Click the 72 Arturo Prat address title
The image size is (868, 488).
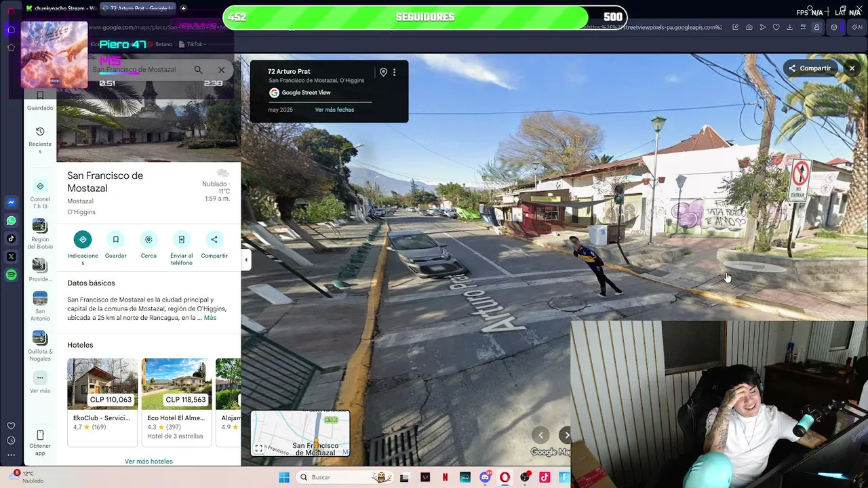[289, 71]
